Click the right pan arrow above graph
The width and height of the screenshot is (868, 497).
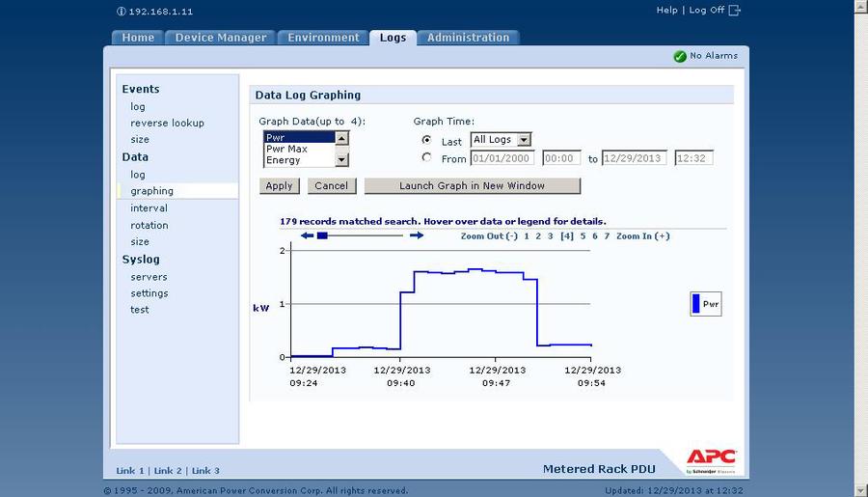click(x=417, y=235)
